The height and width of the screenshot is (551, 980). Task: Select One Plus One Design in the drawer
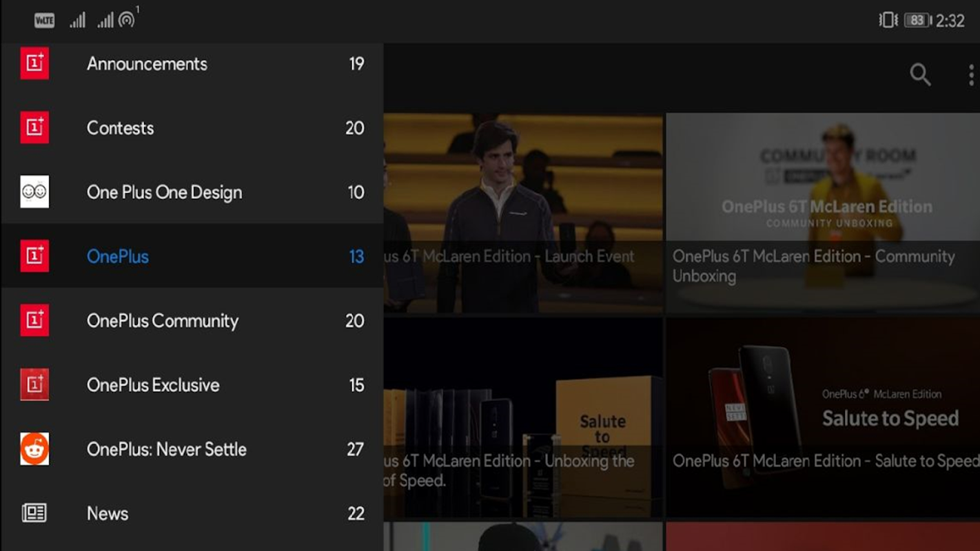tap(192, 191)
